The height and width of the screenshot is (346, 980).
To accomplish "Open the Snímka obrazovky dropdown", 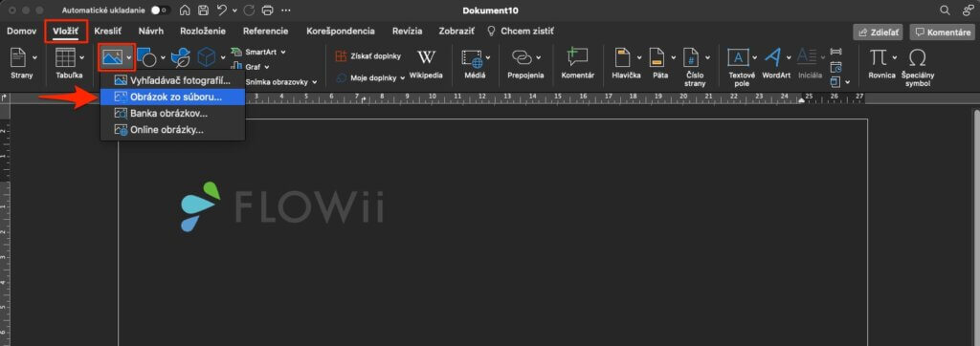I will point(281,81).
